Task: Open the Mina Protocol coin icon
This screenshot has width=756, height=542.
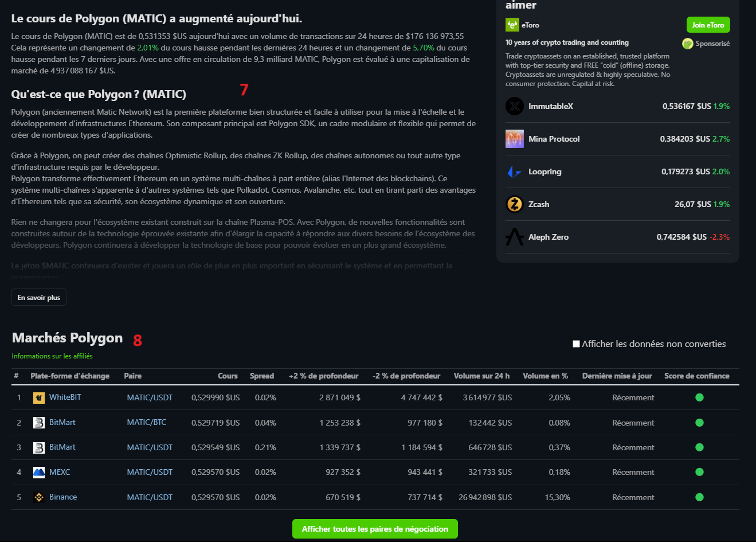Action: coord(514,139)
